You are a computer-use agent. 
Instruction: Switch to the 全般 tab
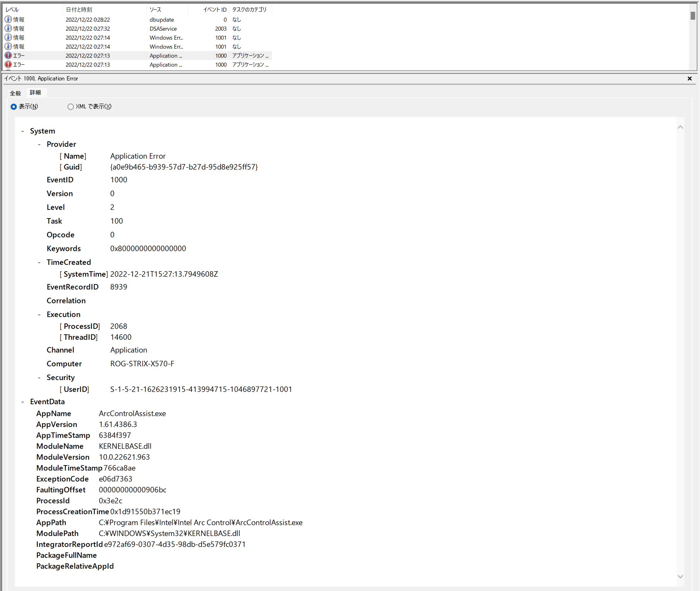pos(15,93)
